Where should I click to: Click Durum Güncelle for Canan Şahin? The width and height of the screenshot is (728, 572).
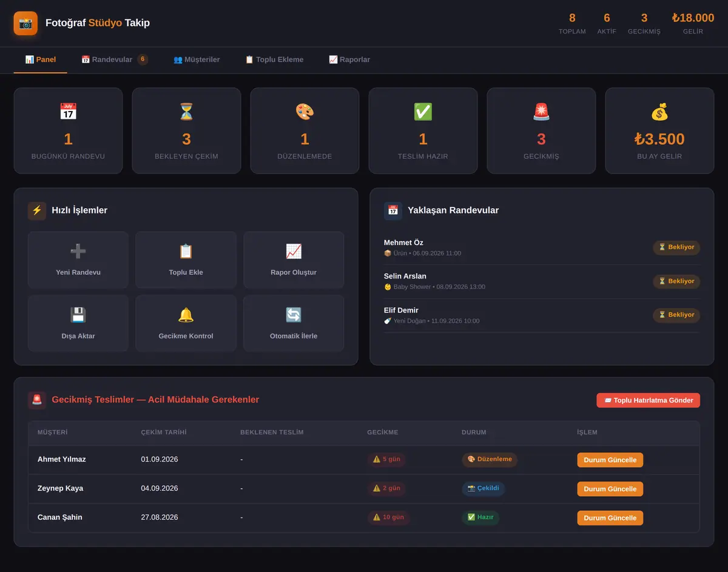(x=610, y=518)
